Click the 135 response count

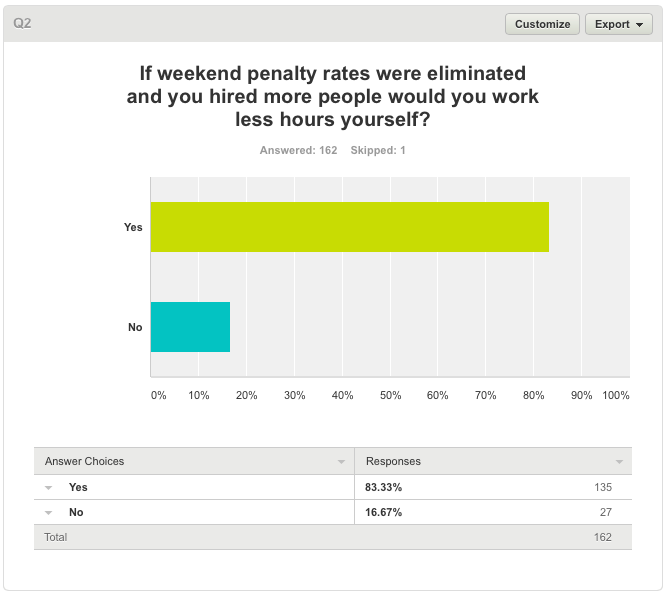(x=602, y=488)
